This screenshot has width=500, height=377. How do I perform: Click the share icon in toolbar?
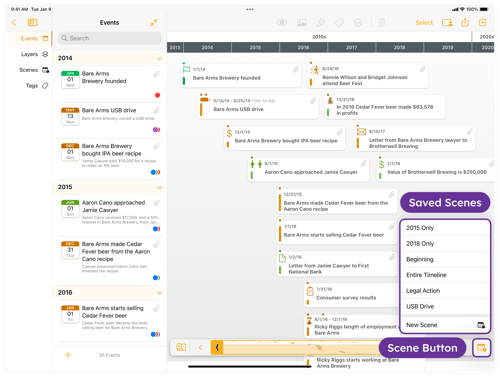click(x=465, y=22)
